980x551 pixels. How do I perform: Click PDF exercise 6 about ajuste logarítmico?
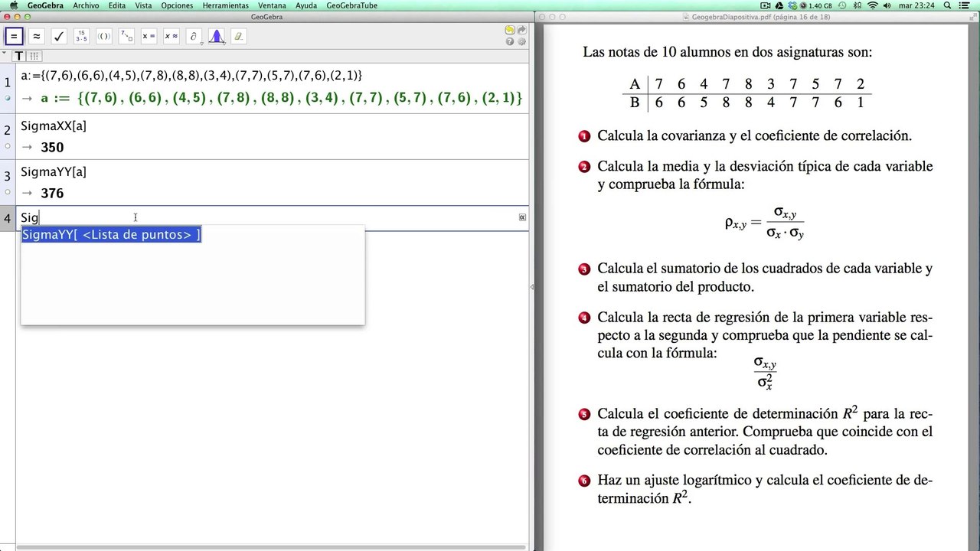click(x=764, y=489)
